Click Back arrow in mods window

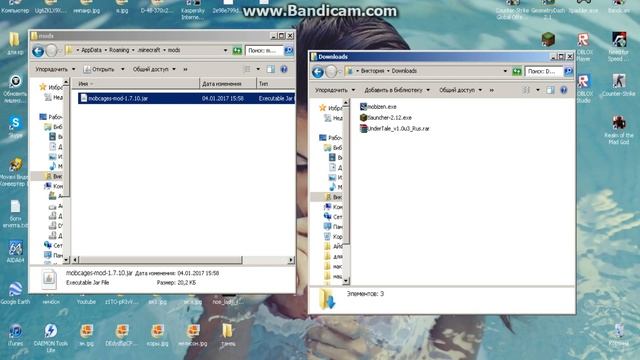pos(38,51)
